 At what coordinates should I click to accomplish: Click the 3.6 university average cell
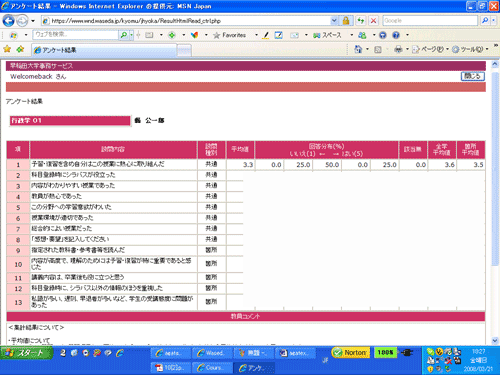pos(442,165)
